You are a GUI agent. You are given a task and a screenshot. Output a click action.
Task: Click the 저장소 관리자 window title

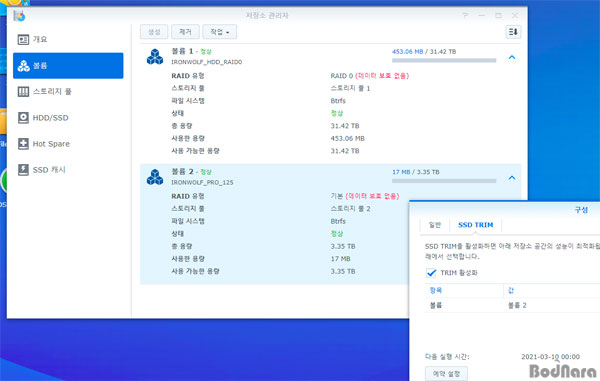(267, 16)
